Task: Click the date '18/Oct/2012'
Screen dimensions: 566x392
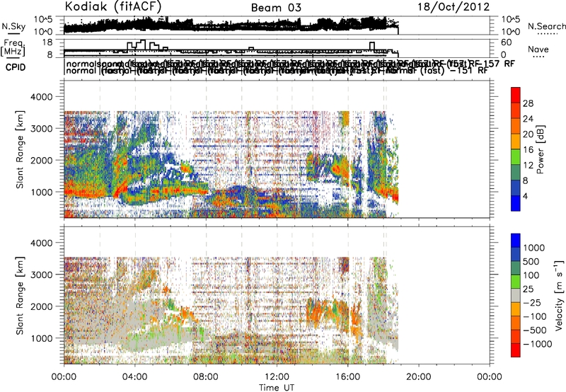Action: pyautogui.click(x=454, y=7)
